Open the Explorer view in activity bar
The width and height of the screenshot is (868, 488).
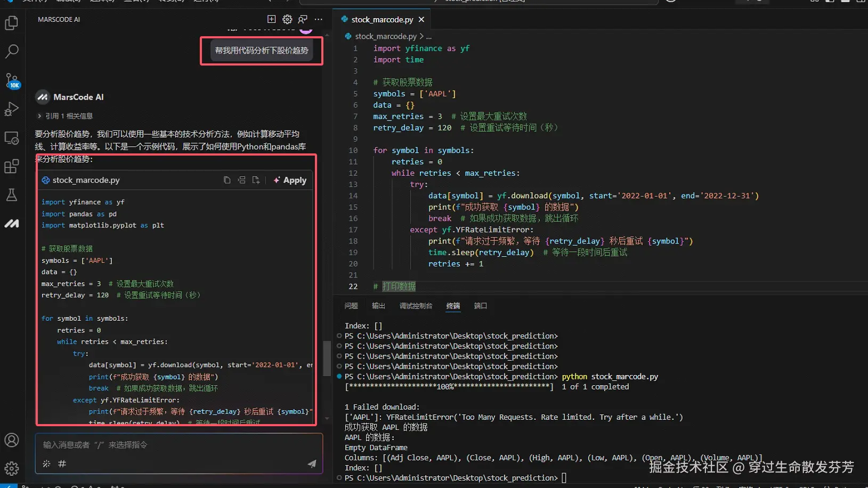click(12, 23)
